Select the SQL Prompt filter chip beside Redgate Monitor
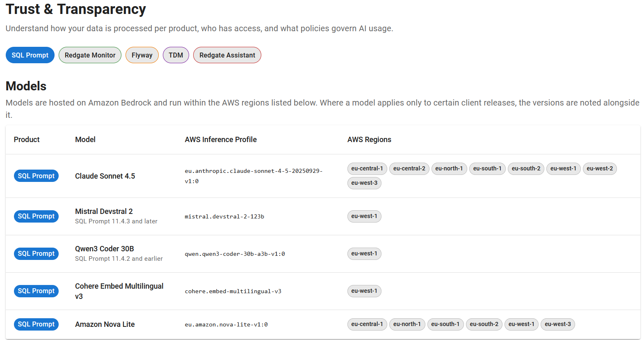 point(30,55)
